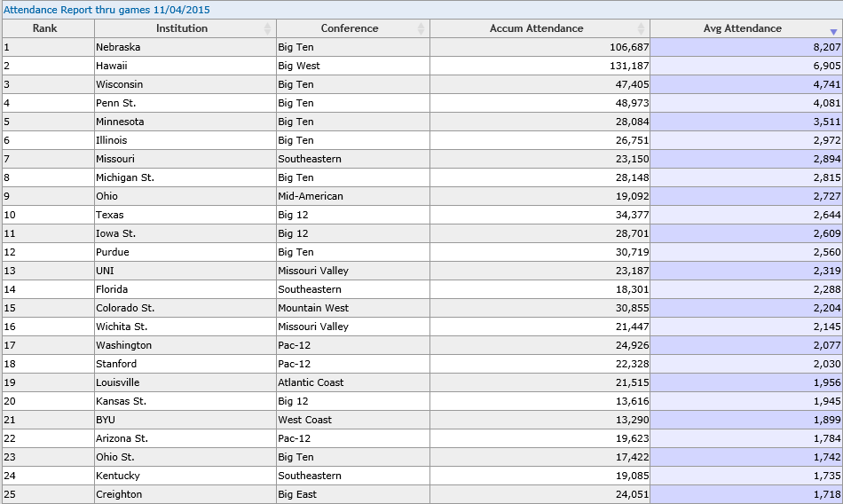The image size is (843, 504).
Task: Select the Hawaii institution cell
Action: point(185,66)
